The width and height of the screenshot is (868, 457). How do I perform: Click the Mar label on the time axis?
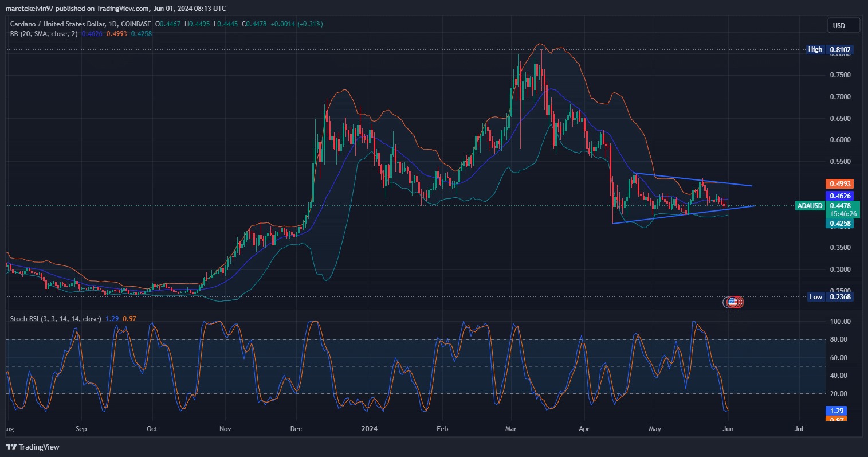512,429
